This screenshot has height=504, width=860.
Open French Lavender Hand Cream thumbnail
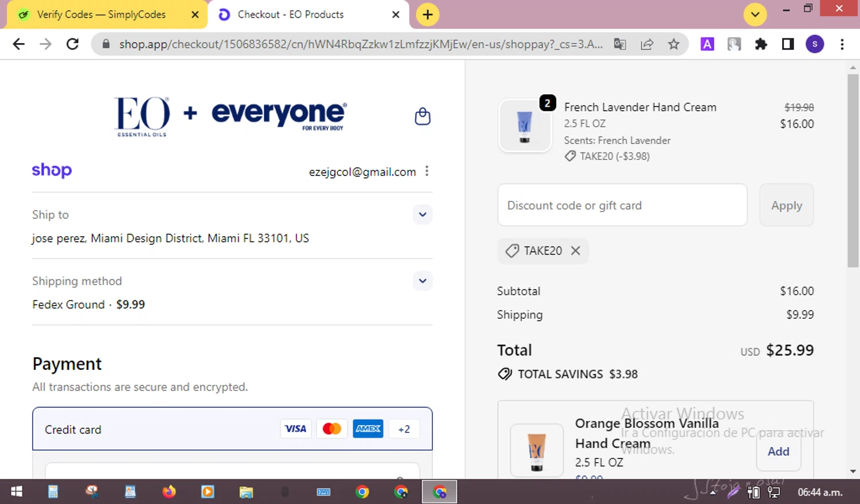pyautogui.click(x=525, y=126)
